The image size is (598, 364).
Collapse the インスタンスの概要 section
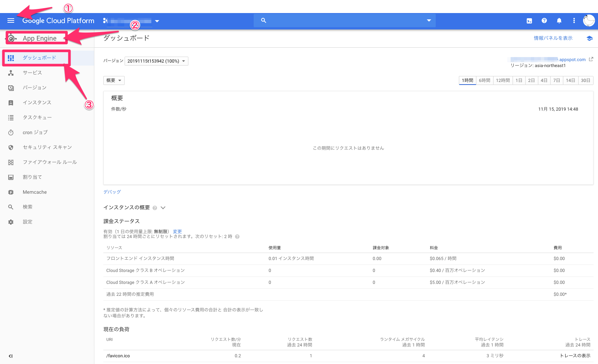[163, 208]
